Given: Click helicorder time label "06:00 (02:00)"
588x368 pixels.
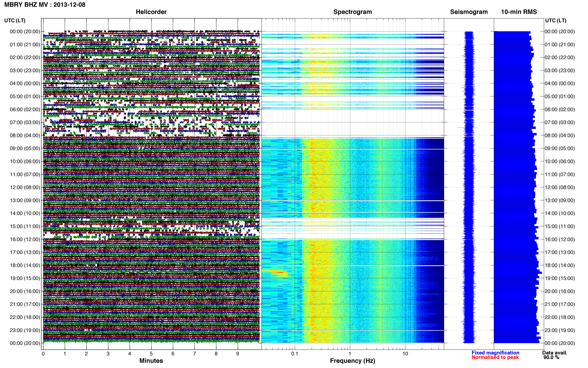Looking at the screenshot, I should [25, 110].
